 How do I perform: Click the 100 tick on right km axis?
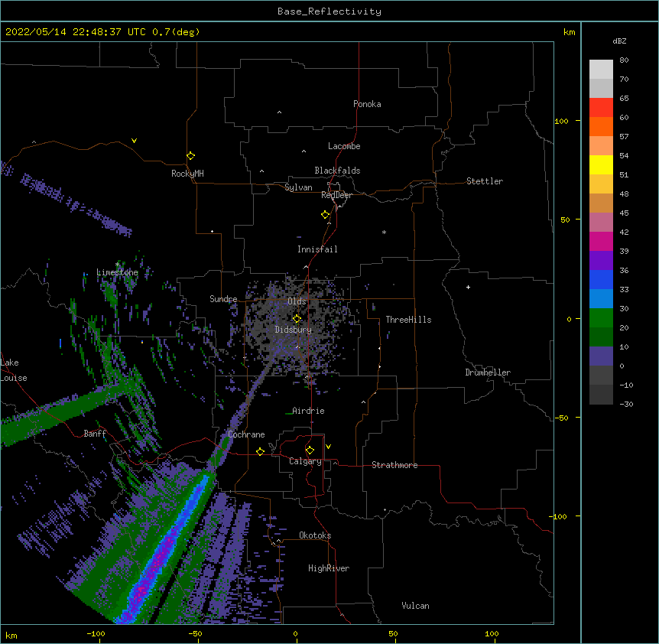(561, 121)
